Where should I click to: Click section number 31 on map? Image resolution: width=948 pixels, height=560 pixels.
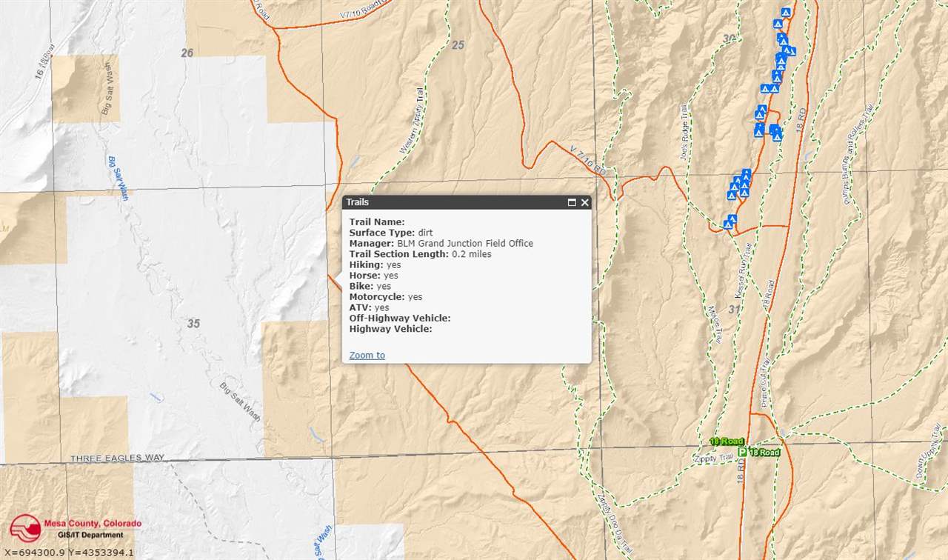(735, 309)
